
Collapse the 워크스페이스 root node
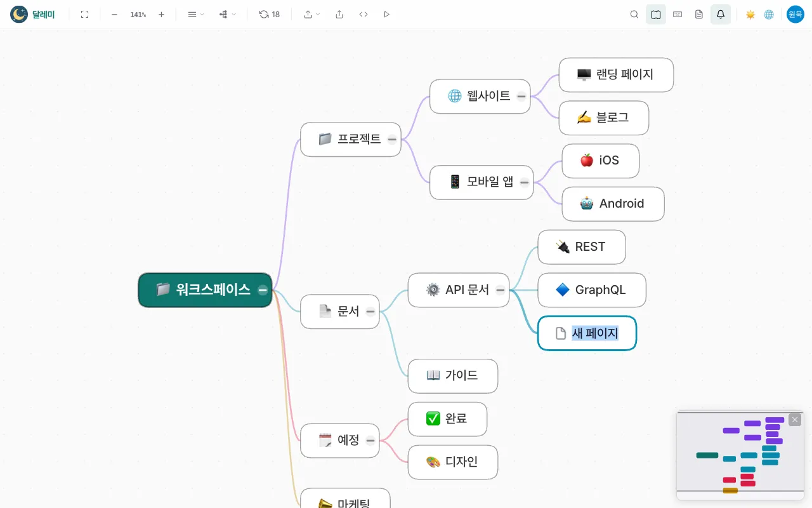[x=263, y=290]
